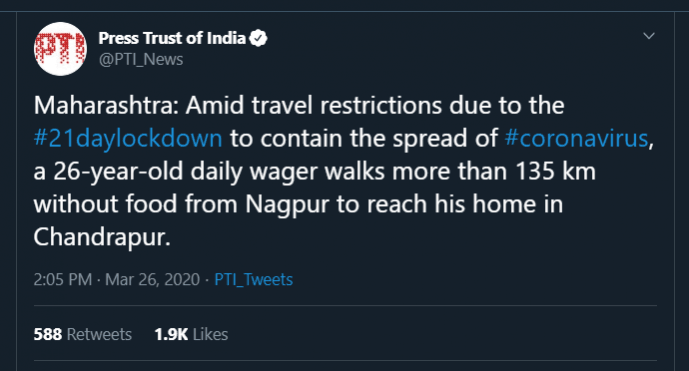Click the word Maharashtra in the tweet

pyautogui.click(x=104, y=105)
